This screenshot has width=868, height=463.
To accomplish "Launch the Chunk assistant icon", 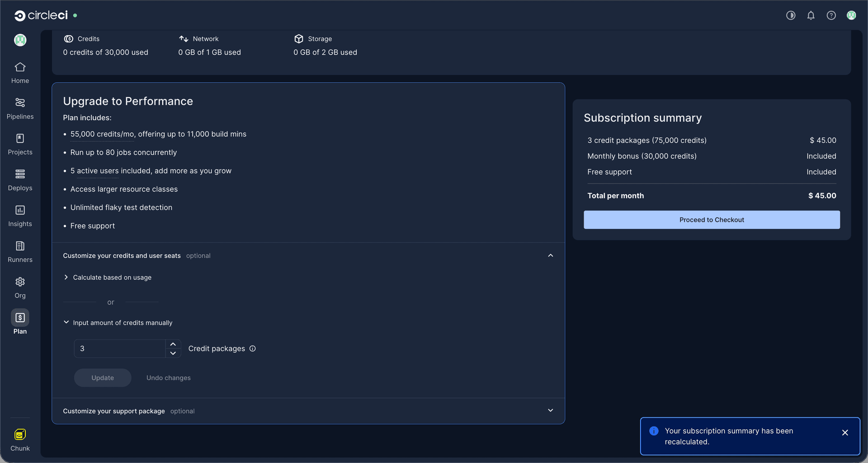I will point(20,435).
